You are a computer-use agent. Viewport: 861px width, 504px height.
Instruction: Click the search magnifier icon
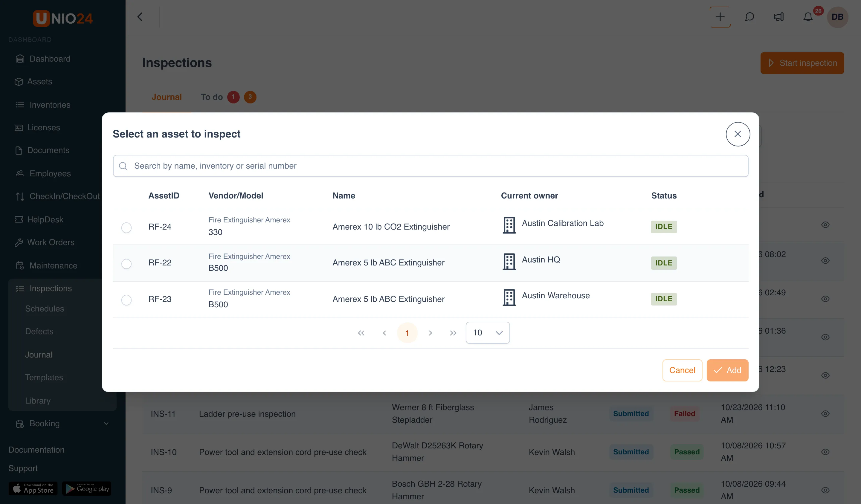(123, 166)
